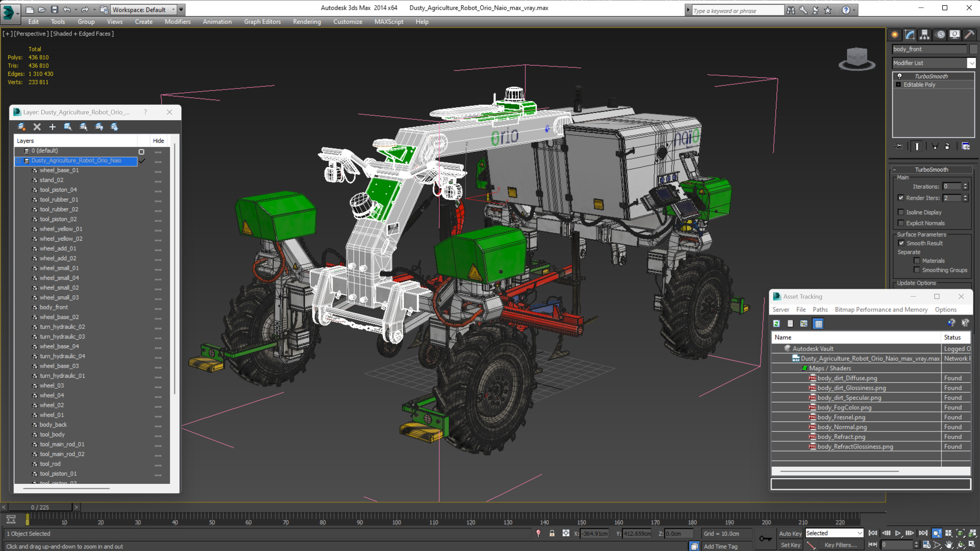
Task: Collapse Dusty_Agriculture_Robot_Orio_Naio layer tree
Action: (x=19, y=160)
